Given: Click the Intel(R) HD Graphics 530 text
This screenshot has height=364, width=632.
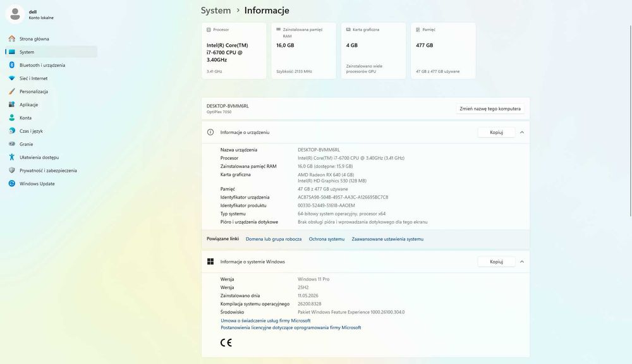Looking at the screenshot, I should [x=332, y=181].
